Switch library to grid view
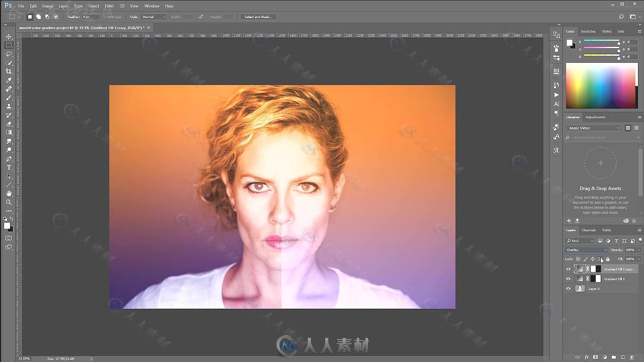The width and height of the screenshot is (644, 362). pos(628,128)
